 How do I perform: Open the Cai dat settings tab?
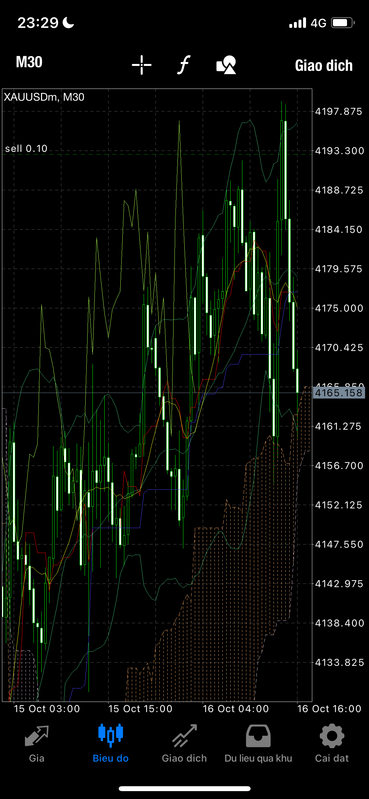click(x=332, y=744)
